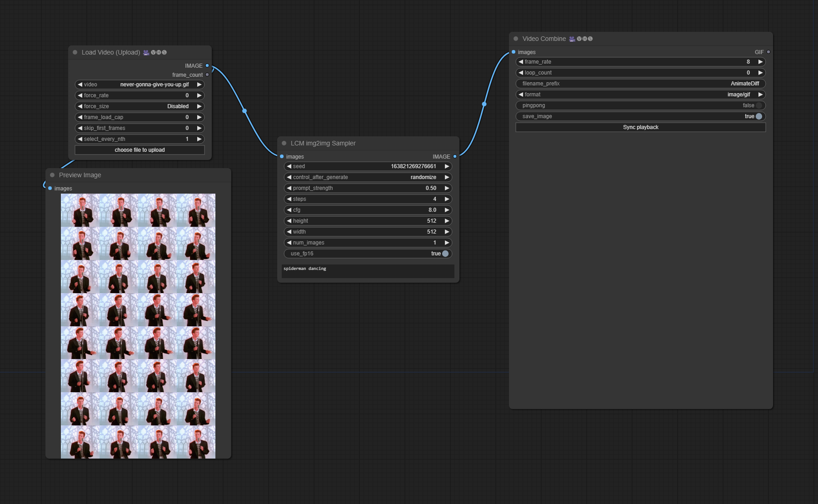818x504 pixels.
Task: Click the Load Video (Upload) title text
Action: pyautogui.click(x=111, y=52)
